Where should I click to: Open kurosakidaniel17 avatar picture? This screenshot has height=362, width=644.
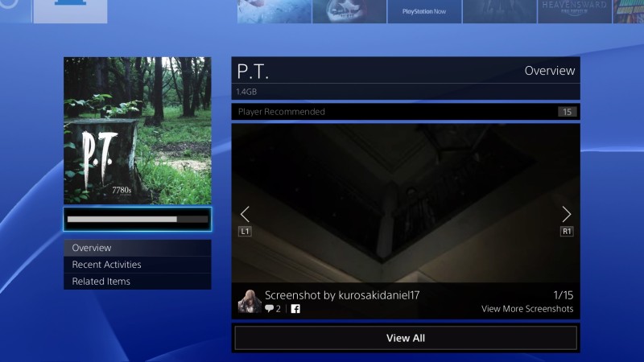click(x=250, y=301)
